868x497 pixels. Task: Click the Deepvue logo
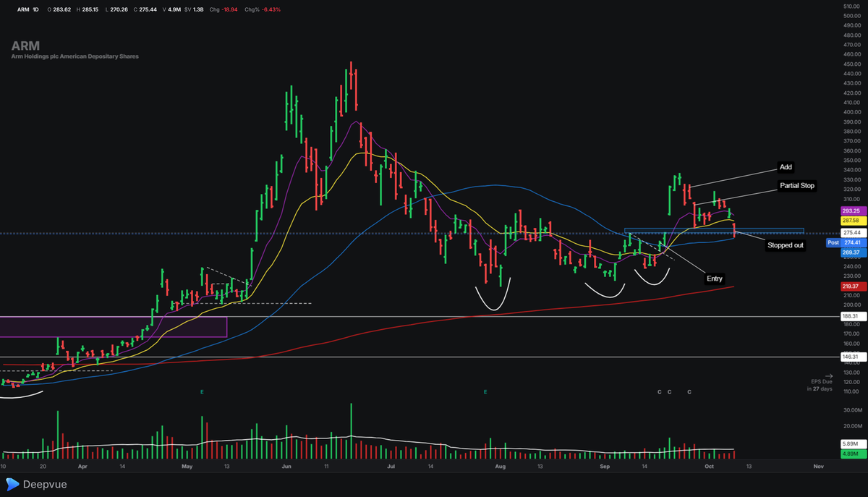[x=36, y=484]
